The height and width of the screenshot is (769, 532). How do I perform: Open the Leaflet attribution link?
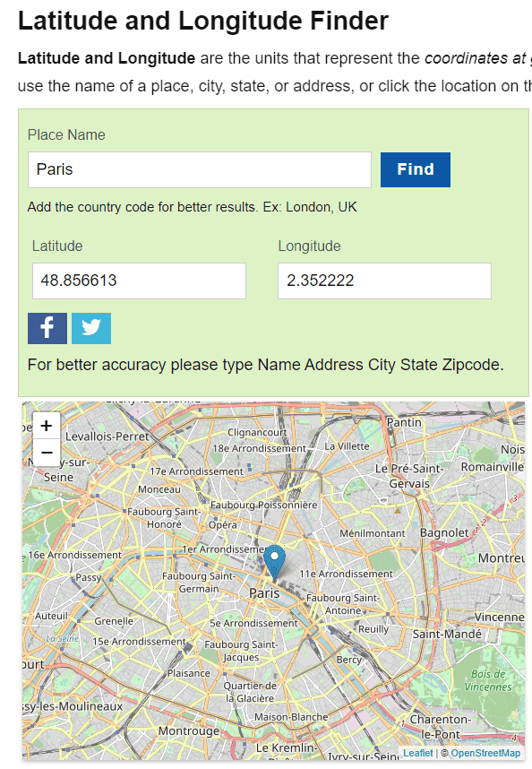(x=417, y=753)
